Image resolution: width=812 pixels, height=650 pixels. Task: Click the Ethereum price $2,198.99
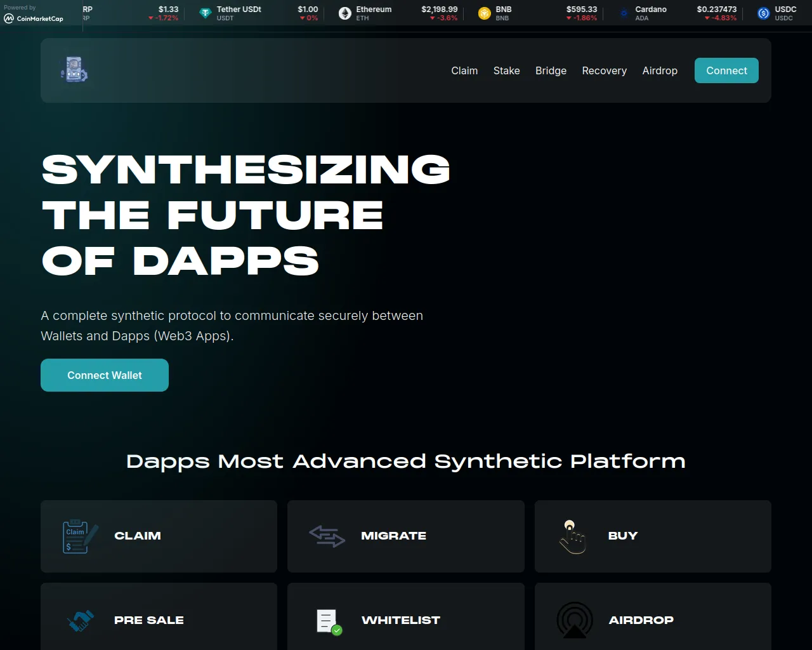click(x=440, y=10)
